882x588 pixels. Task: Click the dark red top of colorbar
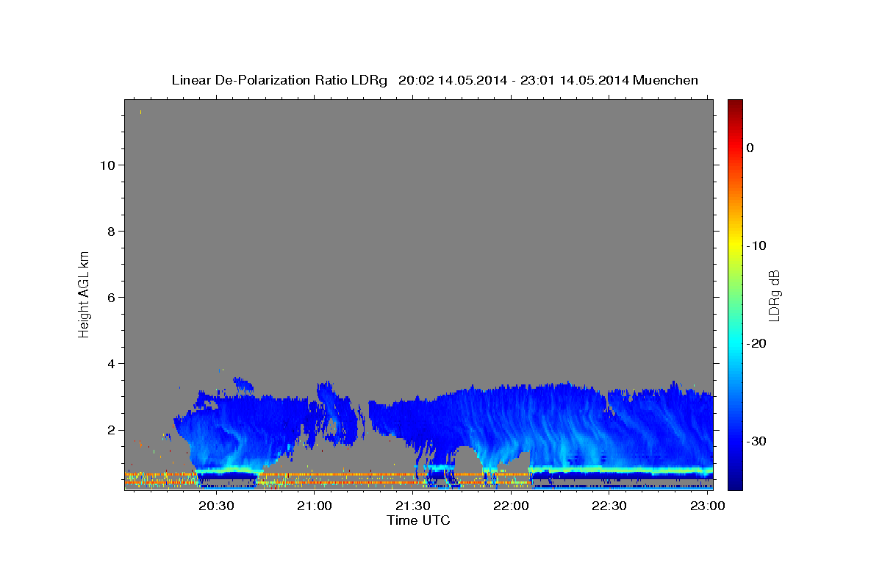pyautogui.click(x=735, y=104)
